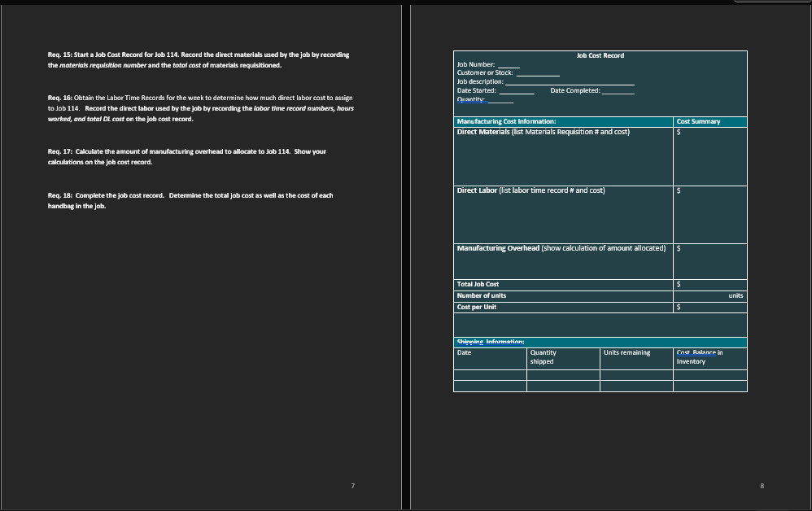Click the italic "labor time record numbers" phrase
This screenshot has width=812, height=511.
[x=294, y=109]
